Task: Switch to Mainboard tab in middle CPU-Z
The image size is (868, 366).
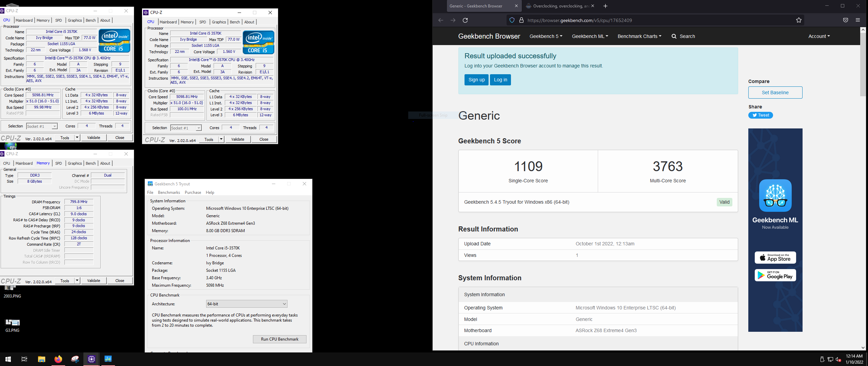Action: (x=168, y=22)
